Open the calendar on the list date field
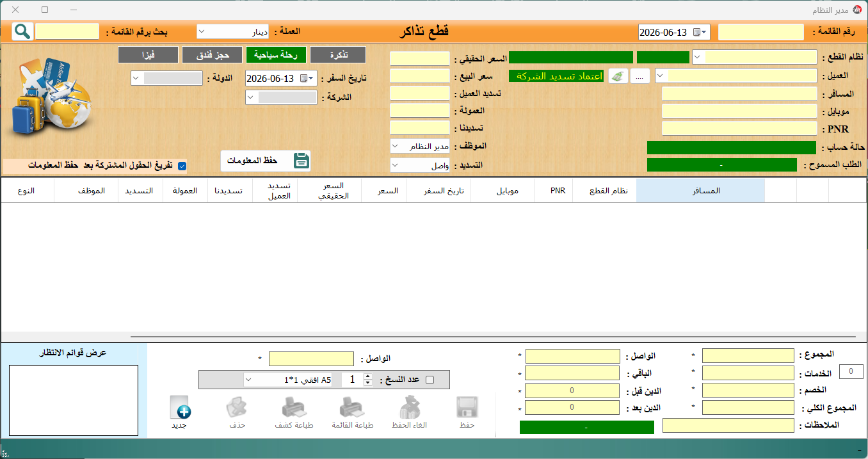Viewport: 868px width, 459px height. tap(696, 32)
